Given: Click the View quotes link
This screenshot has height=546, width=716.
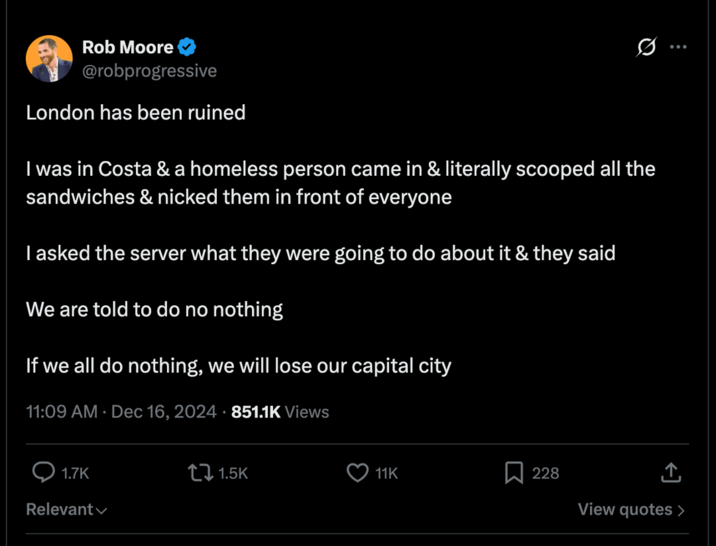Looking at the screenshot, I should point(630,510).
